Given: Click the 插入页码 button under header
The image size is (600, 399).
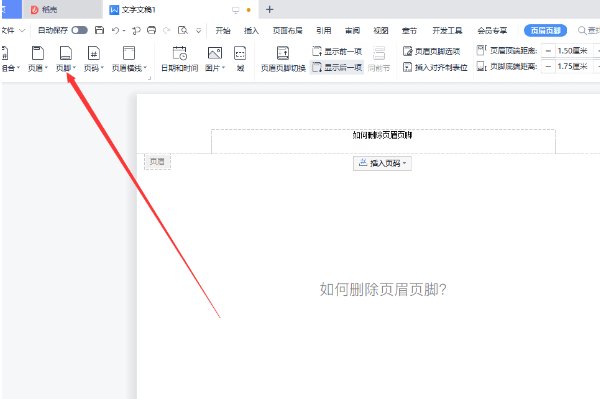Looking at the screenshot, I should 382,163.
